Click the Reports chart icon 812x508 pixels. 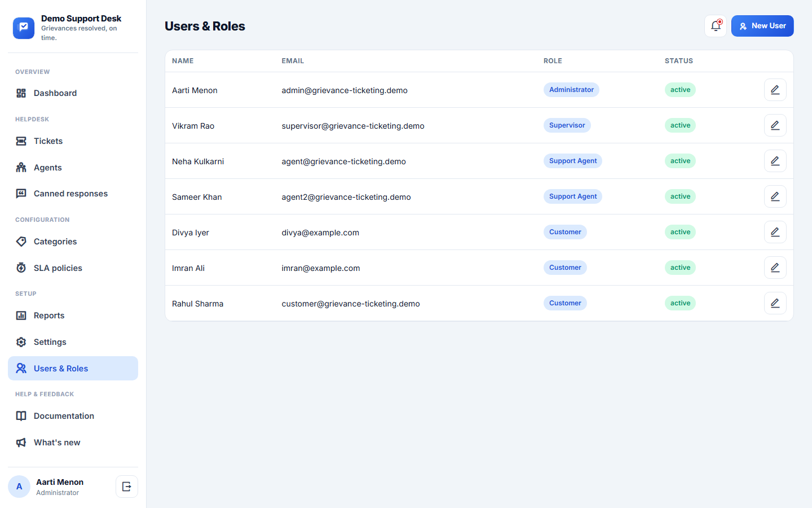pyautogui.click(x=21, y=316)
